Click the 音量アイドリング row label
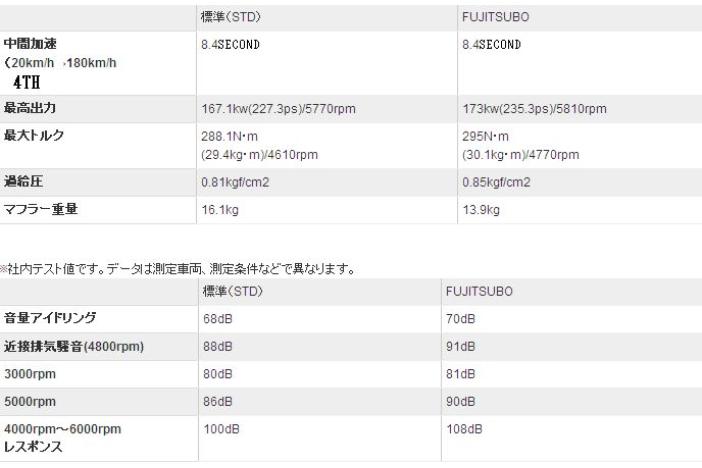 (48, 318)
